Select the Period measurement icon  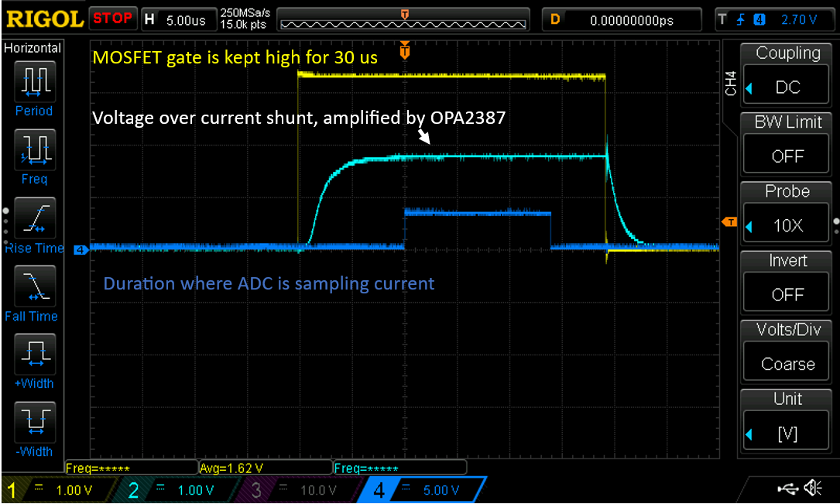click(x=34, y=81)
